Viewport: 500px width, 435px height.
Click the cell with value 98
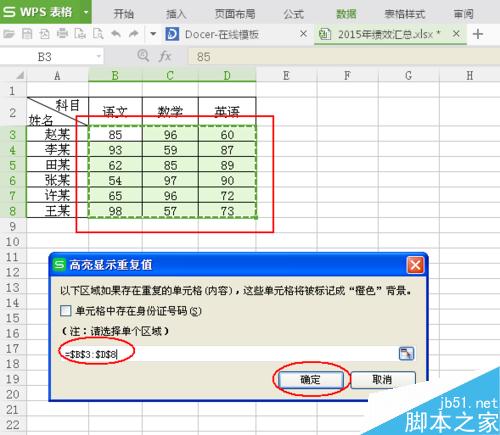115,211
